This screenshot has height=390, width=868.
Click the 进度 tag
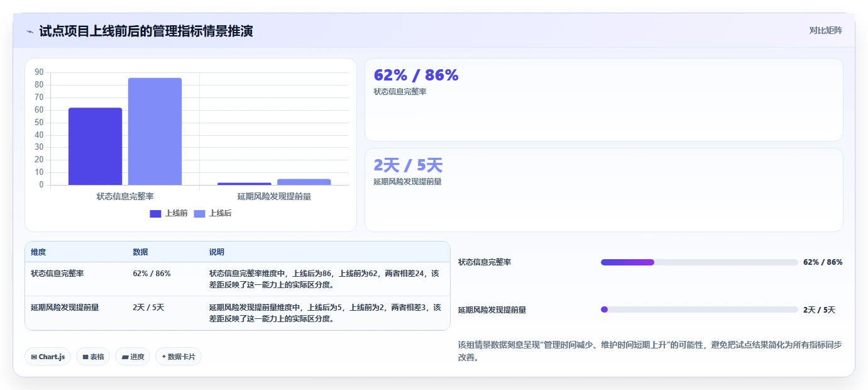pyautogui.click(x=133, y=357)
